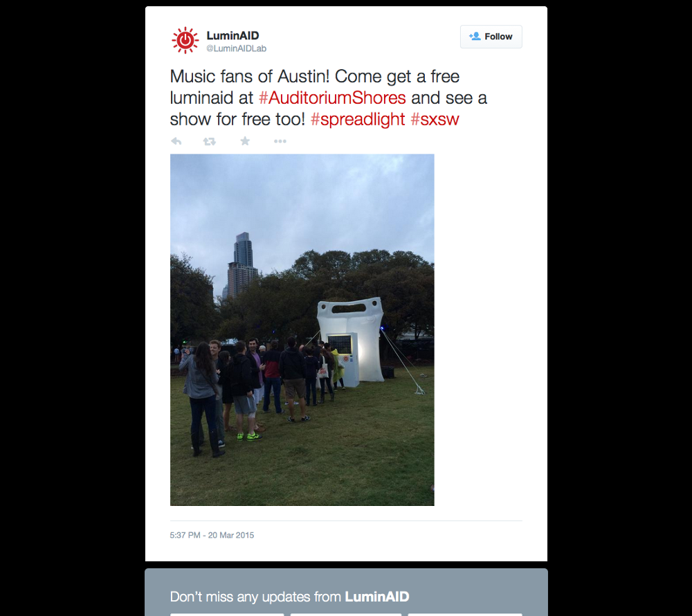Click the middle signup field below updates banner
692x616 pixels.
tap(345, 614)
